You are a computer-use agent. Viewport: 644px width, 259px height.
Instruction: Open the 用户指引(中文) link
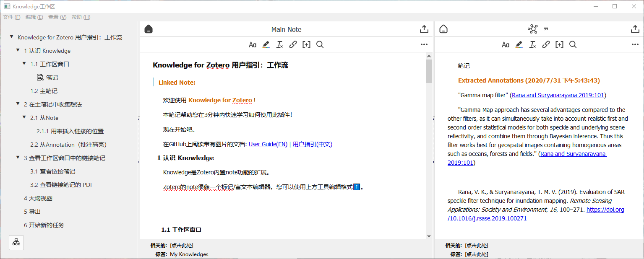coord(312,144)
